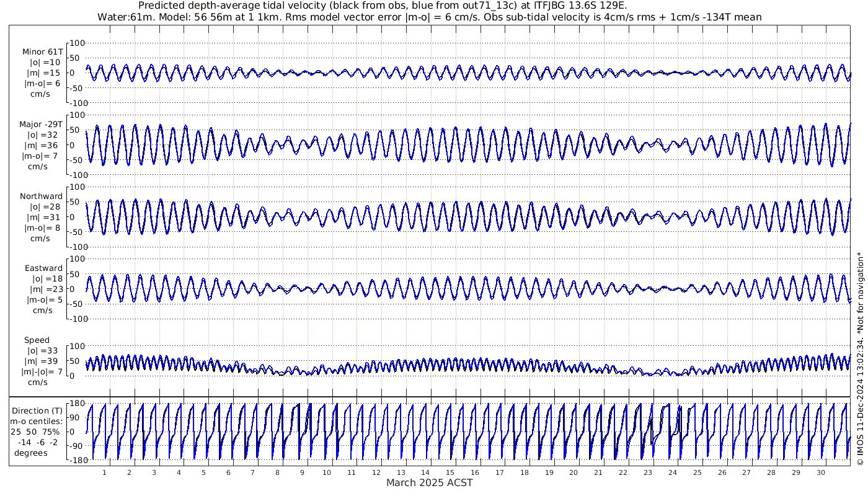Select "|o| =32" in the Major panel

coord(44,135)
